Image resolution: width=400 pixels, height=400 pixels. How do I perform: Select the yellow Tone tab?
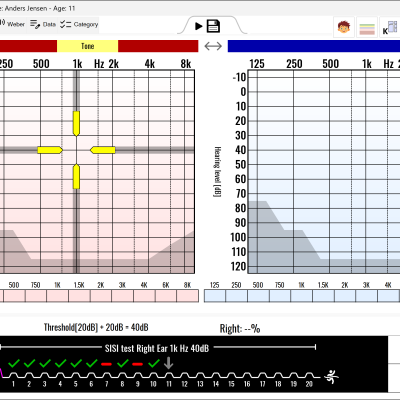pos(87,46)
